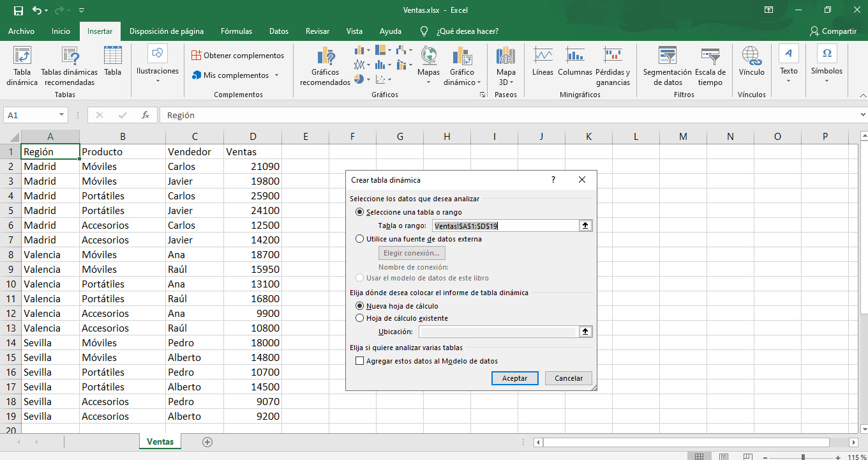The width and height of the screenshot is (868, 460).
Task: Open the Datos ribbon tab
Action: pyautogui.click(x=279, y=31)
